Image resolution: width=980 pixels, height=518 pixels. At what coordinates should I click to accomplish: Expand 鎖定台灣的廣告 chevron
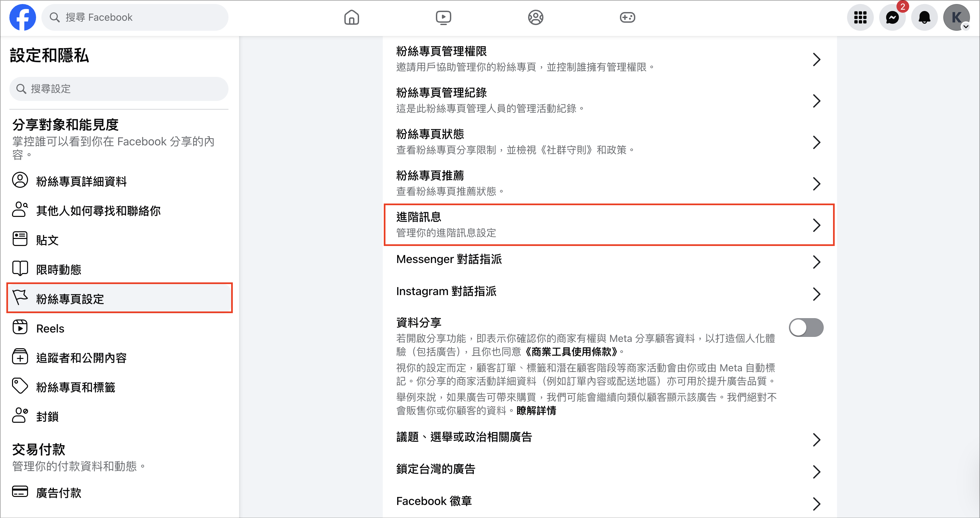tap(816, 472)
